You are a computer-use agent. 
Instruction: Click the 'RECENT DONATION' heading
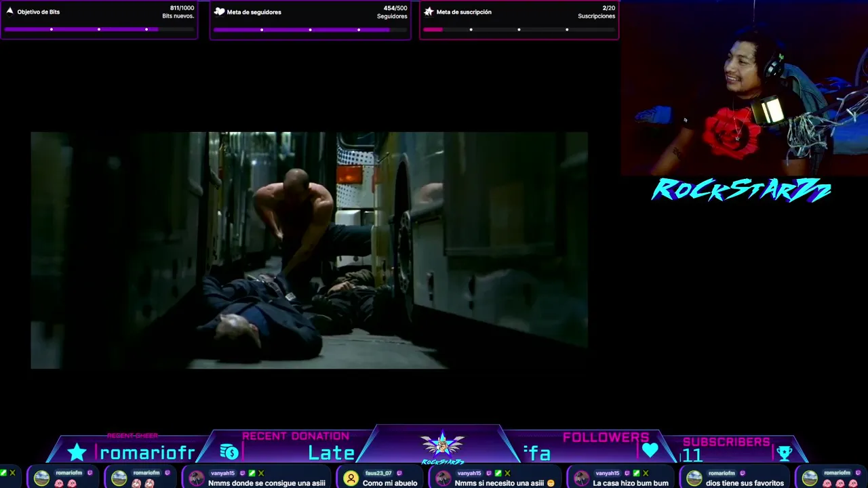pyautogui.click(x=296, y=436)
